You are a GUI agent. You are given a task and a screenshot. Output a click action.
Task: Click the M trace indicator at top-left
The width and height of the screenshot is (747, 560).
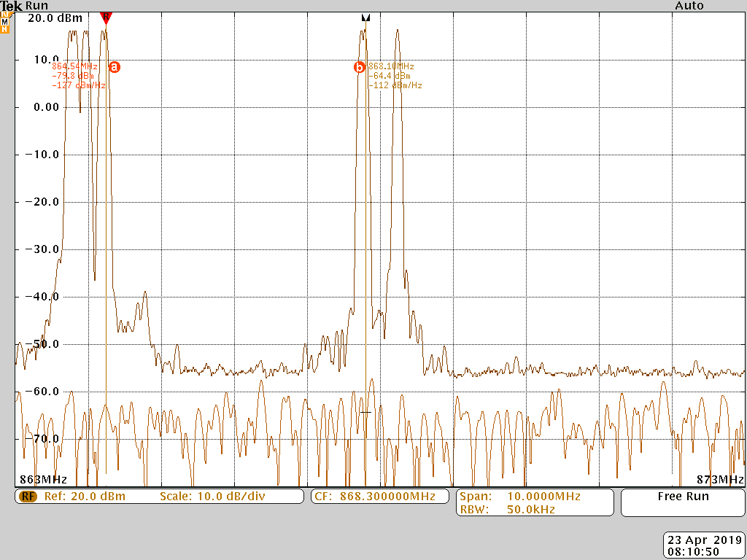coord(5,23)
